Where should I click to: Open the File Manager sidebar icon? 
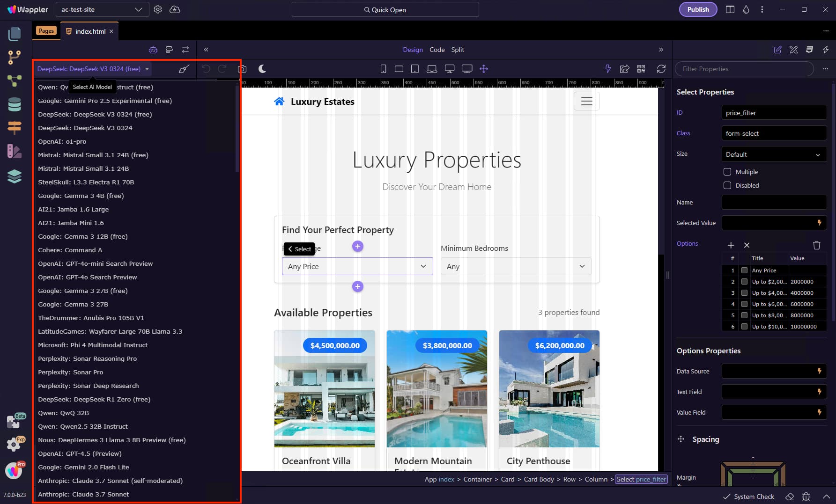click(x=15, y=34)
